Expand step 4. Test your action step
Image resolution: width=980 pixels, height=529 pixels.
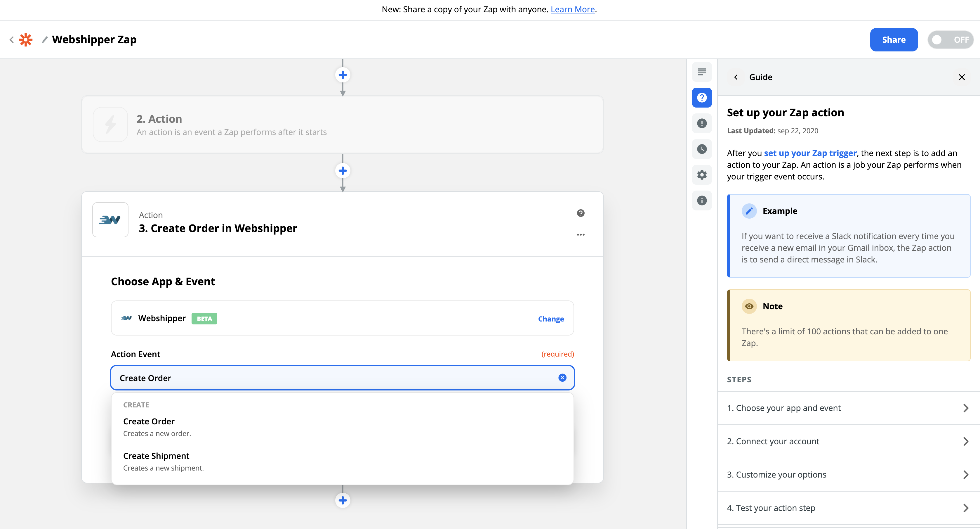point(848,508)
